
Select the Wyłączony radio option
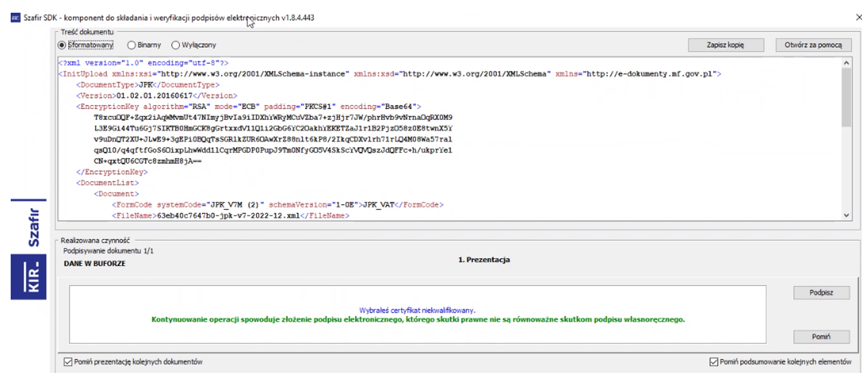tap(194, 45)
